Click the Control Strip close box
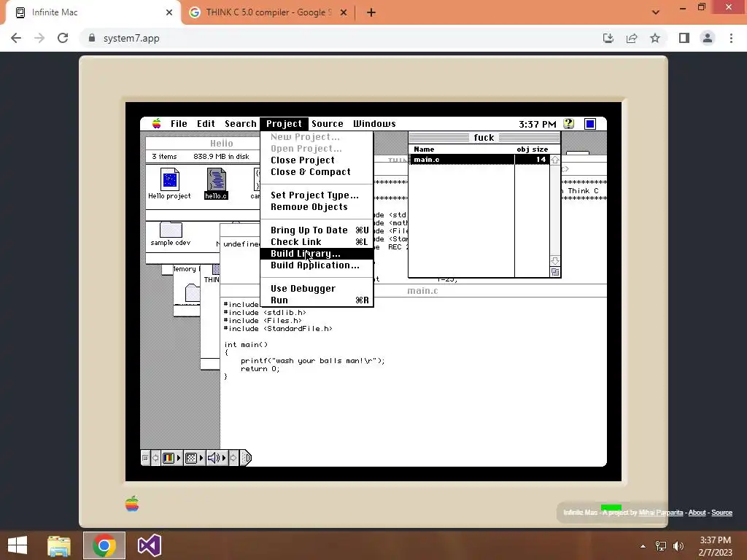This screenshot has height=560, width=747. pyautogui.click(x=145, y=458)
